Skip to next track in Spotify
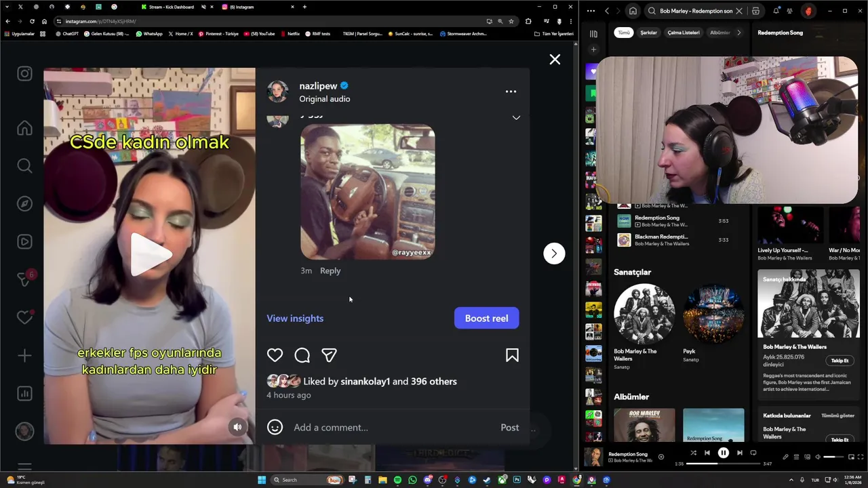Viewport: 868px width, 488px height. tap(739, 453)
